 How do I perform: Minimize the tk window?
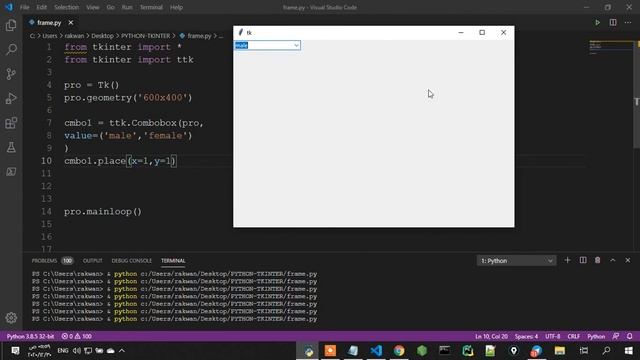pyautogui.click(x=461, y=32)
